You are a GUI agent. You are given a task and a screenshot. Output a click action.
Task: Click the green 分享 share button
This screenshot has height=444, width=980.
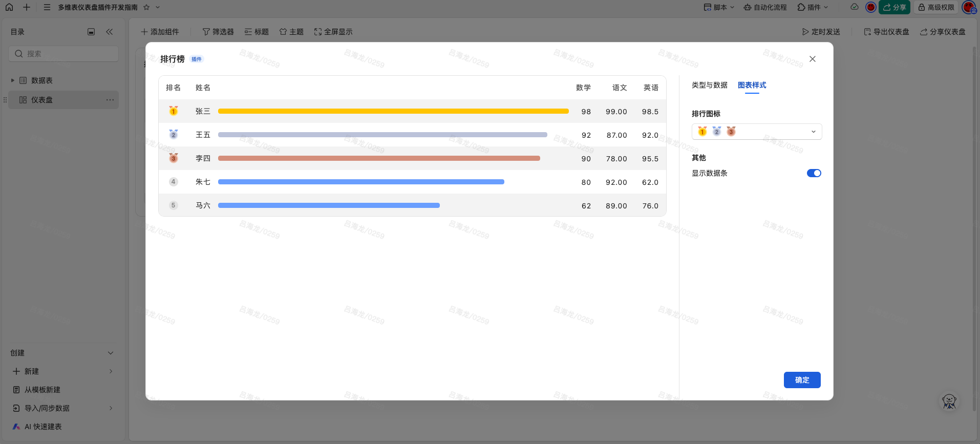pos(894,7)
